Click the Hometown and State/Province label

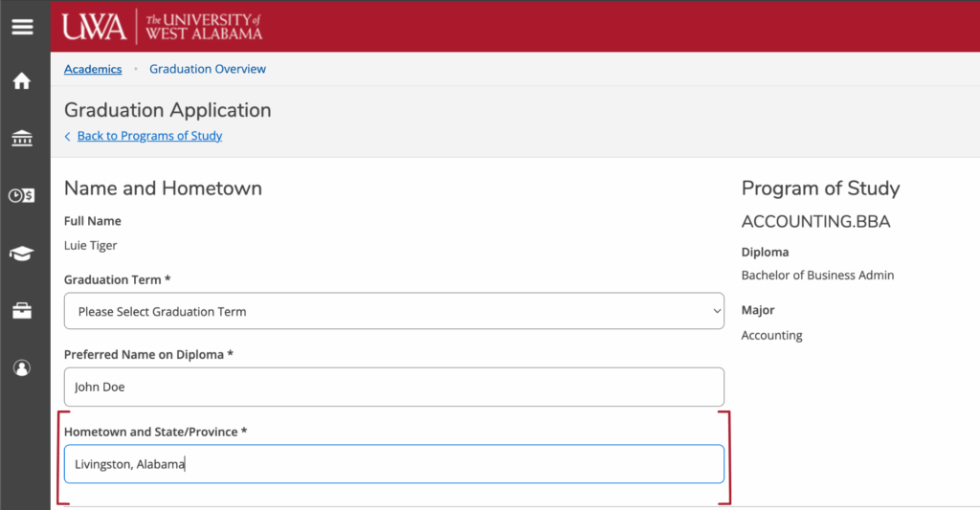pyautogui.click(x=155, y=432)
